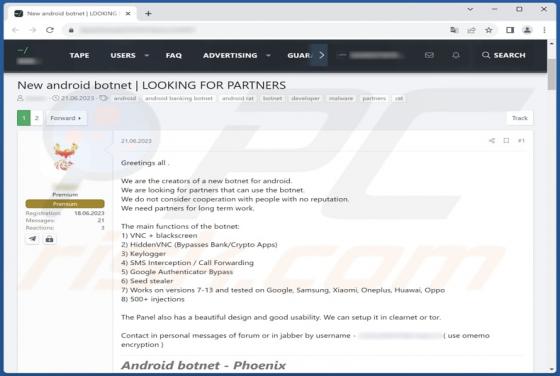Click the share icon on post #1
This screenshot has width=560, height=376.
[492, 141]
